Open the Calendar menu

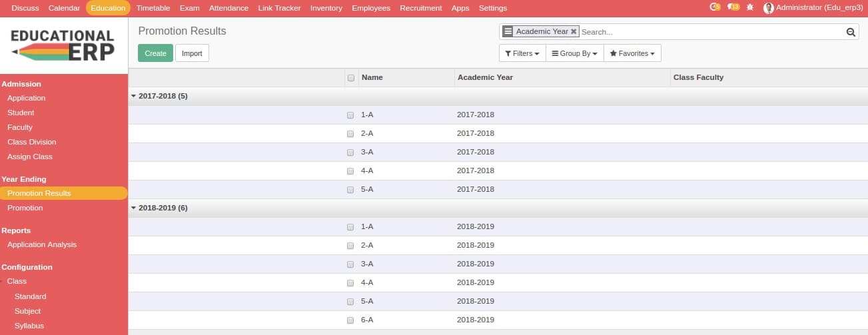click(x=64, y=8)
